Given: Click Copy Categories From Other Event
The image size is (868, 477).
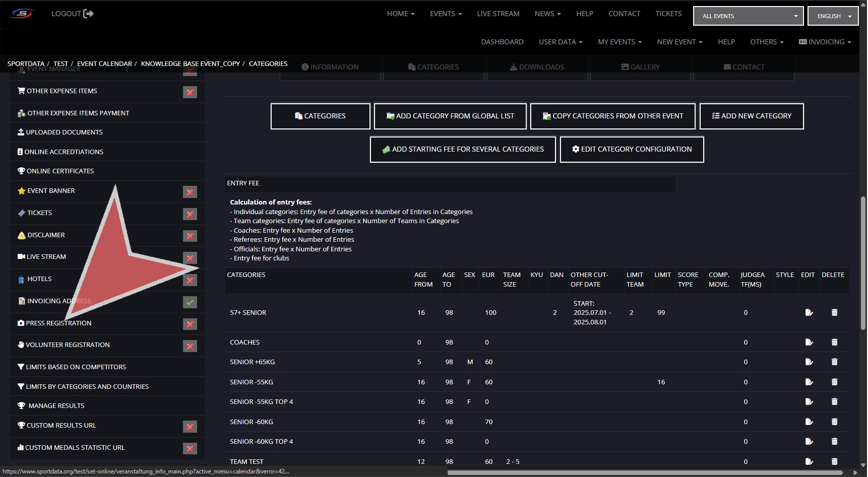Looking at the screenshot, I should 612,116.
